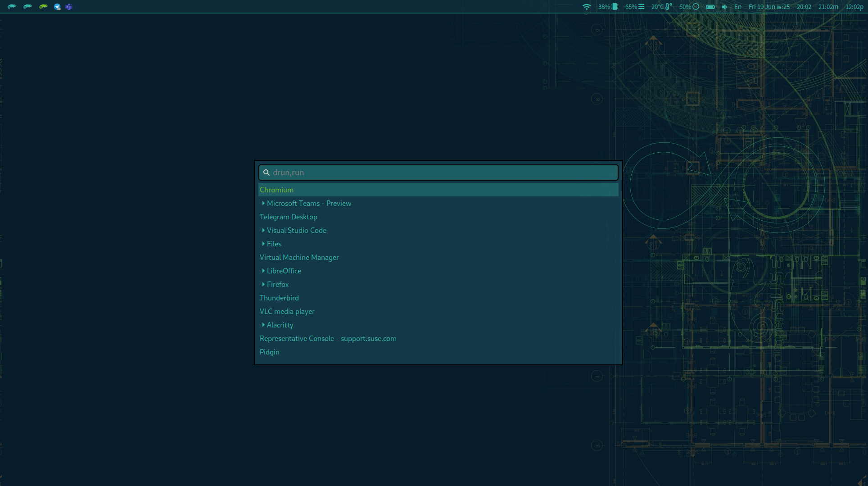Open the Representative Console support.suse.com entry
The height and width of the screenshot is (486, 868).
tap(328, 339)
